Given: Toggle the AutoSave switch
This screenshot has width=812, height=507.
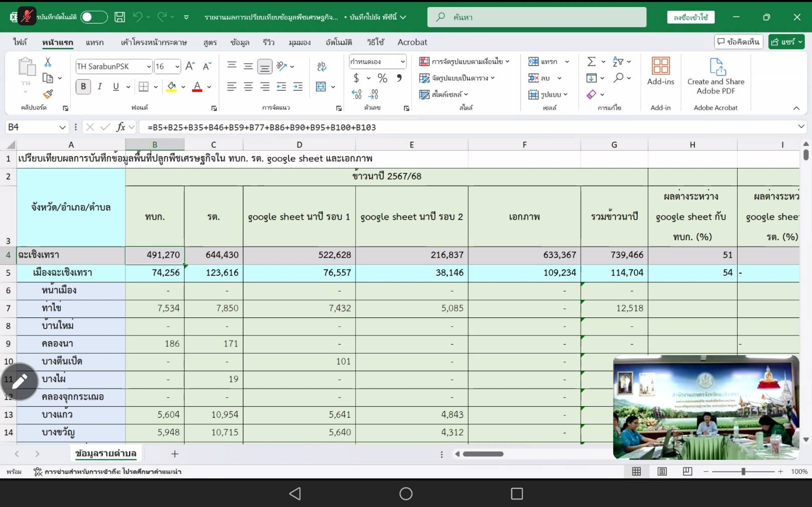Looking at the screenshot, I should [94, 17].
